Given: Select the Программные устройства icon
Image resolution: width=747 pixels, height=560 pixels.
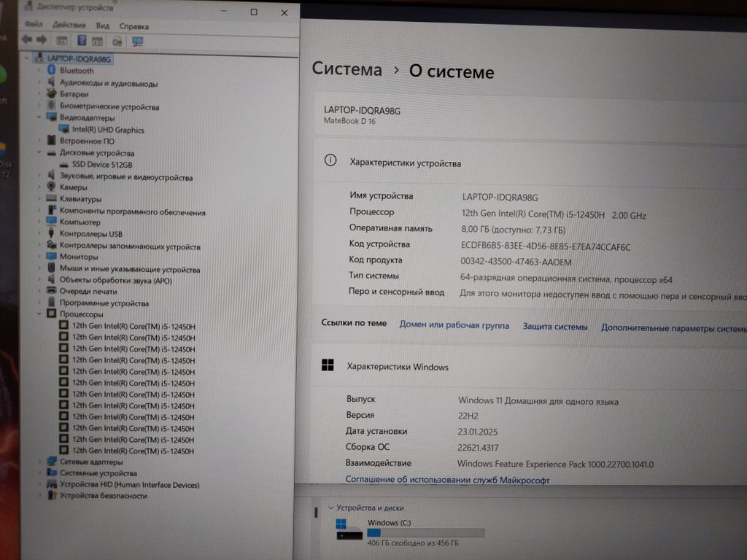Looking at the screenshot, I should (x=52, y=302).
